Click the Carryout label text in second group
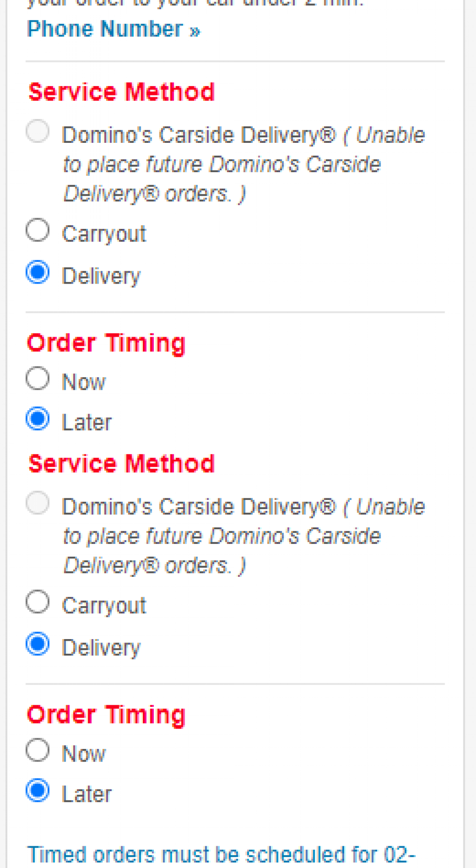The image size is (476, 868). click(x=104, y=605)
